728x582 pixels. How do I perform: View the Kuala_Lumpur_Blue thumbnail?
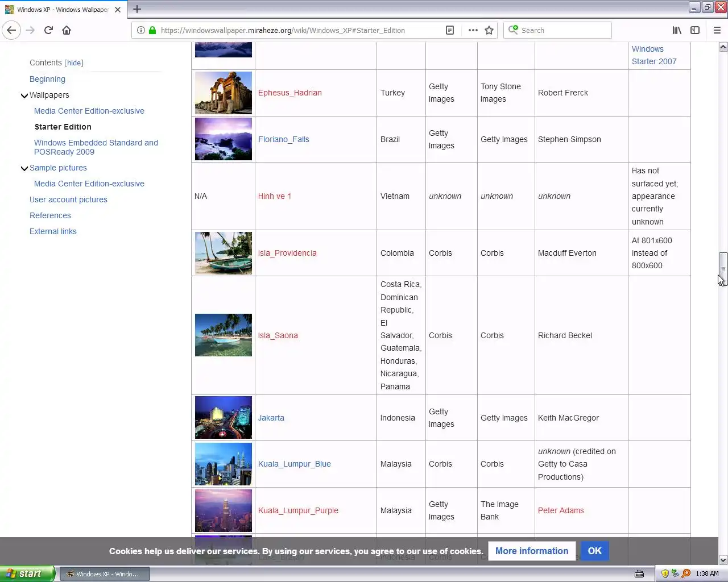point(224,464)
